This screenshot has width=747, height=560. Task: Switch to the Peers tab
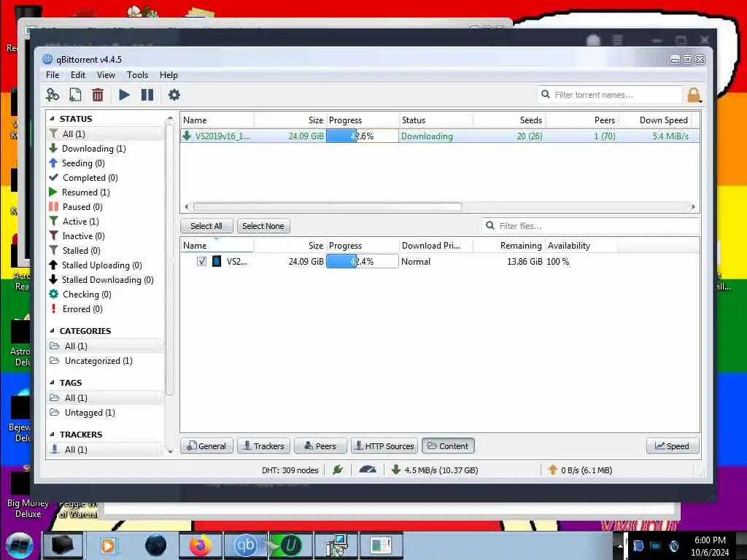320,446
